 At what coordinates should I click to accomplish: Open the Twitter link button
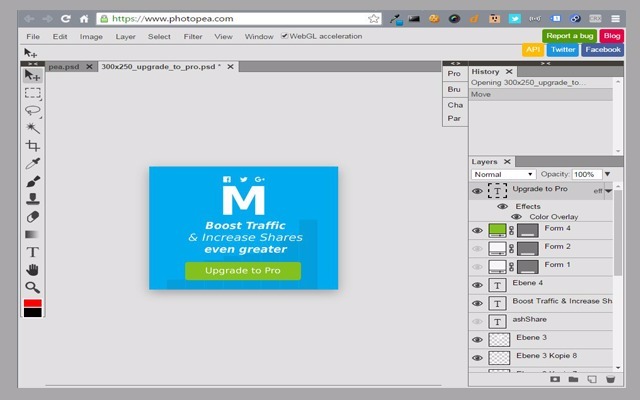562,49
